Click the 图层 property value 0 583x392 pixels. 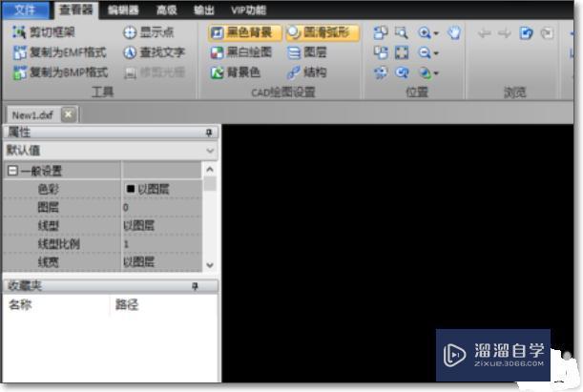162,207
